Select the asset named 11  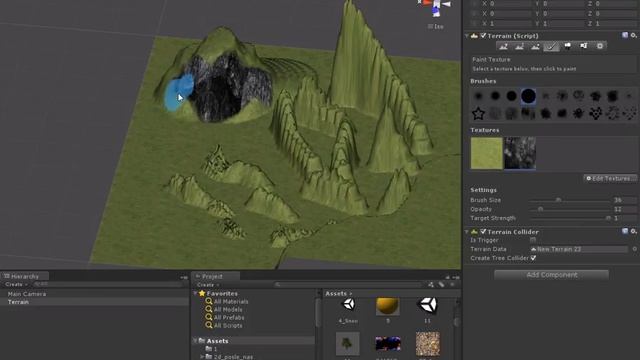(427, 310)
